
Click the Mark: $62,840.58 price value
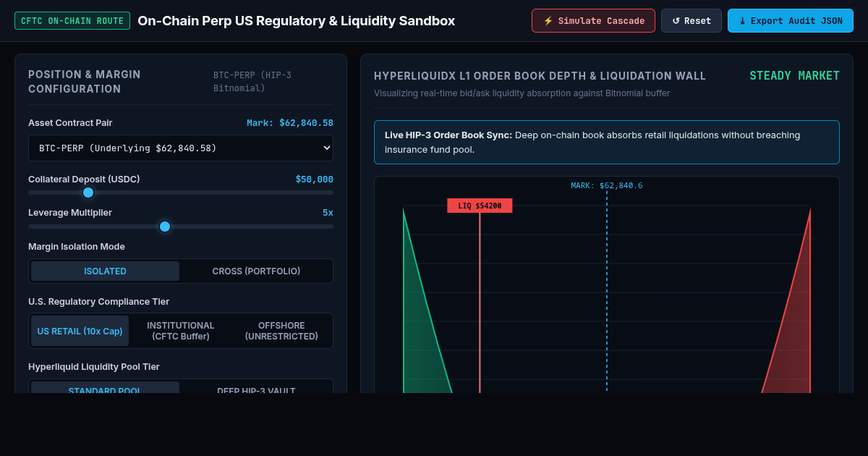tap(290, 123)
